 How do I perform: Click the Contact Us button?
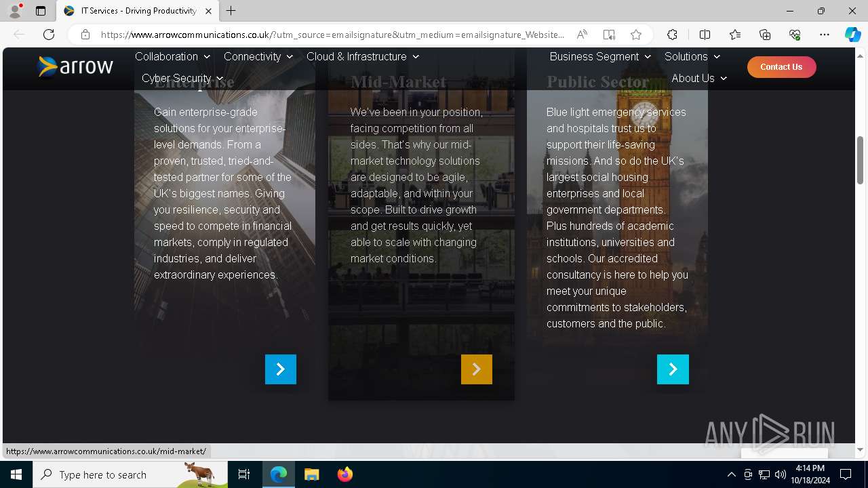[781, 67]
